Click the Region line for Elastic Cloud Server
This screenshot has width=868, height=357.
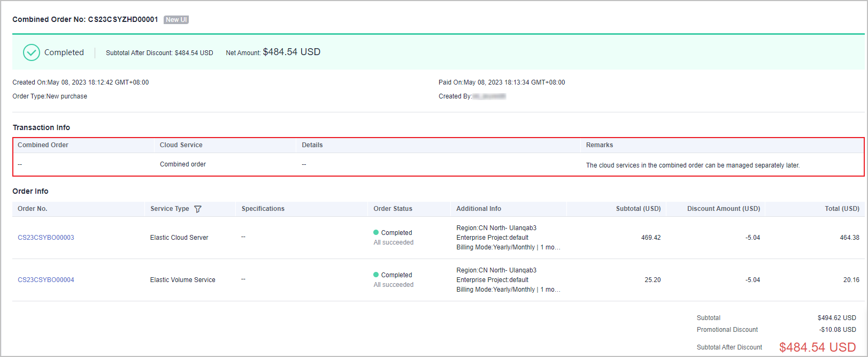(x=496, y=228)
